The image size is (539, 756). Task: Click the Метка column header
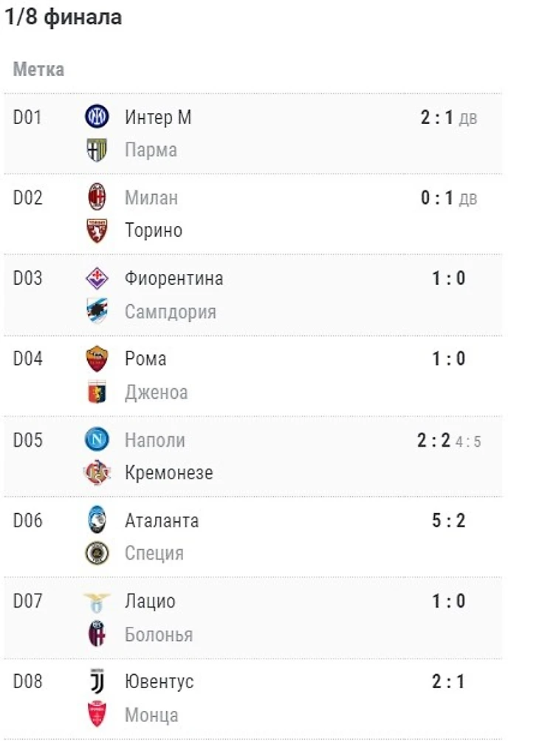click(38, 69)
